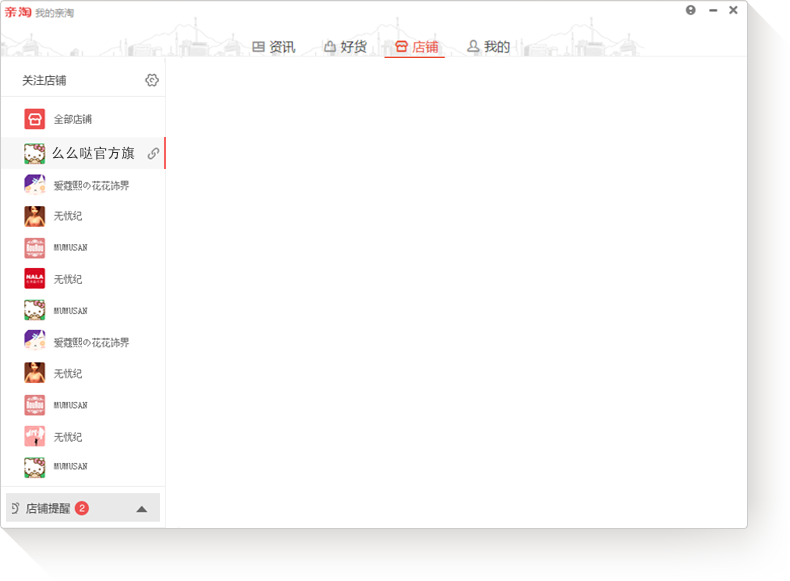Open the help icon in title bar

[x=690, y=10]
